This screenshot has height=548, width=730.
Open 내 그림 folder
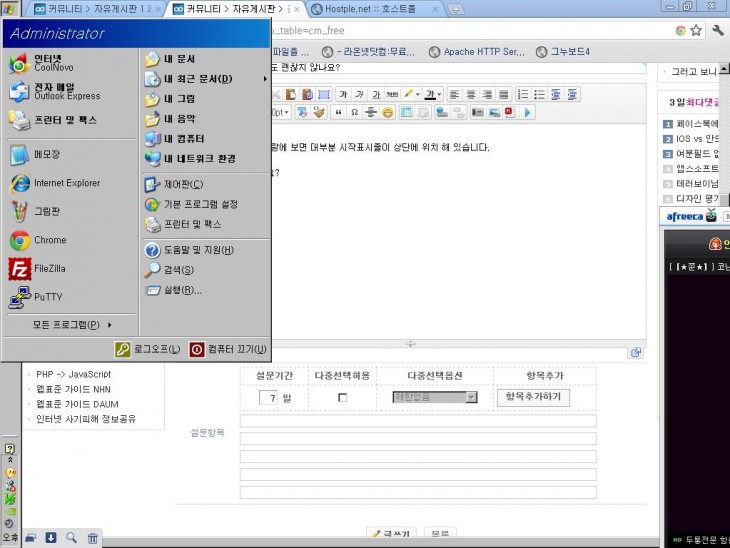tap(169, 99)
